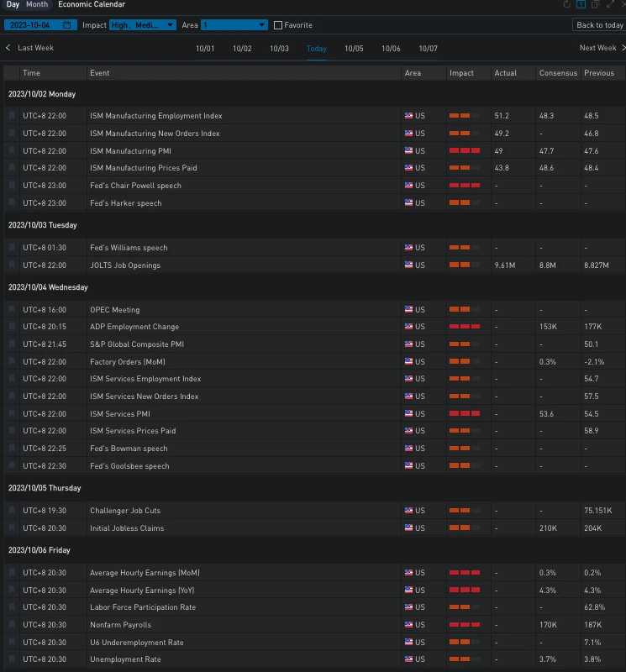The image size is (626, 672).
Task: Switch to Month view toggle
Action: (x=37, y=5)
